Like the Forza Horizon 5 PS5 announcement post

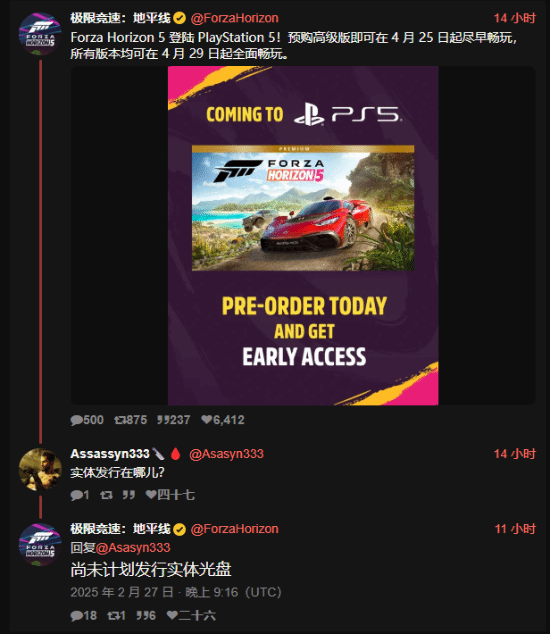tap(207, 420)
